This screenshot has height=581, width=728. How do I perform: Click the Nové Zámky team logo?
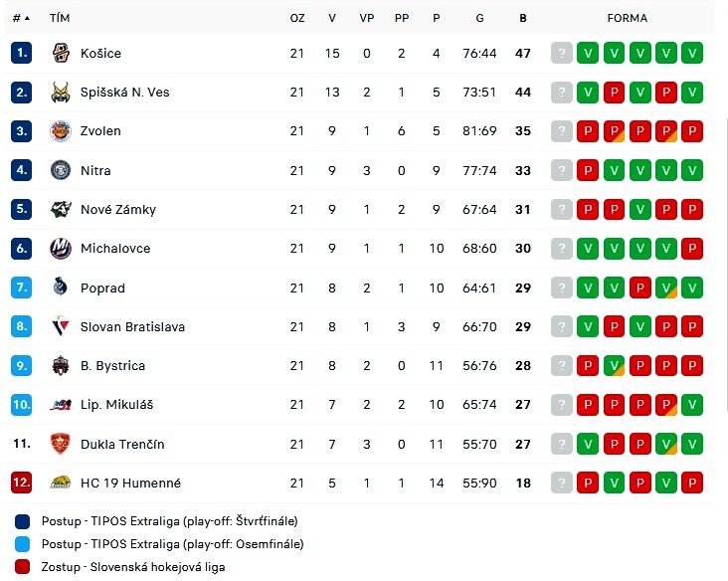(61, 210)
